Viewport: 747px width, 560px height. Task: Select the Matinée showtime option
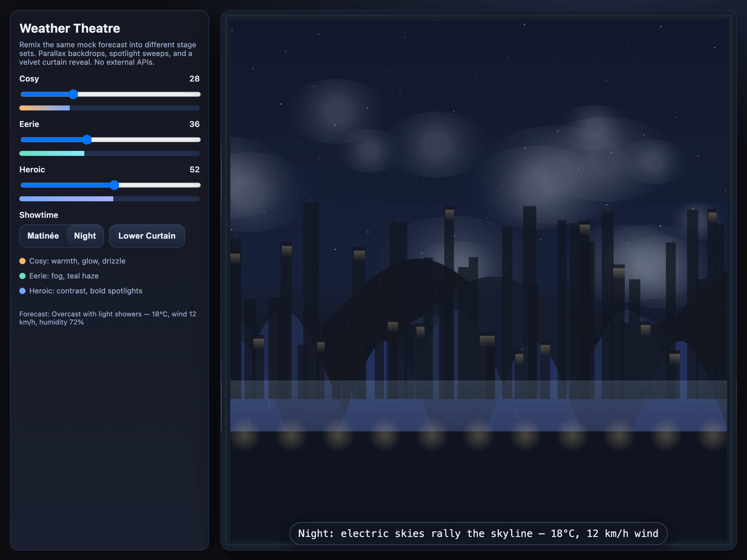[x=43, y=236]
